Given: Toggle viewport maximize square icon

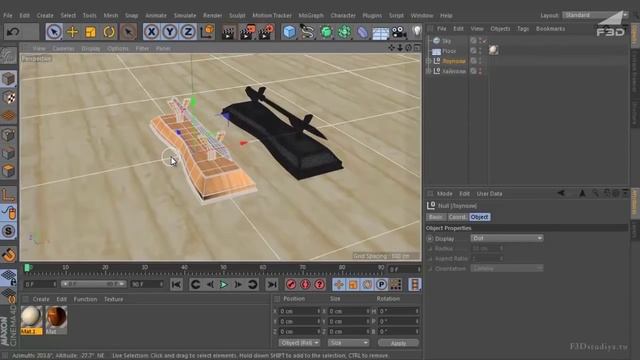Looking at the screenshot, I should tap(417, 48).
